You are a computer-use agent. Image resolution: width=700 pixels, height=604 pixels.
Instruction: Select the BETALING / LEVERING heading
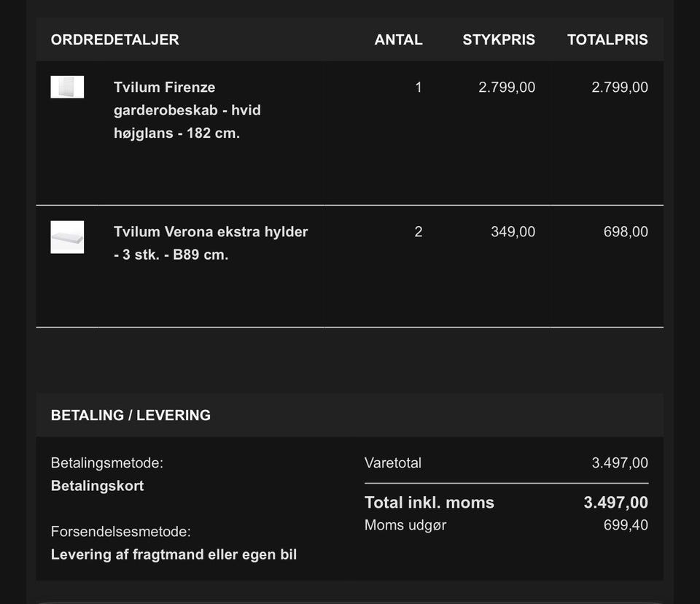[x=131, y=415]
